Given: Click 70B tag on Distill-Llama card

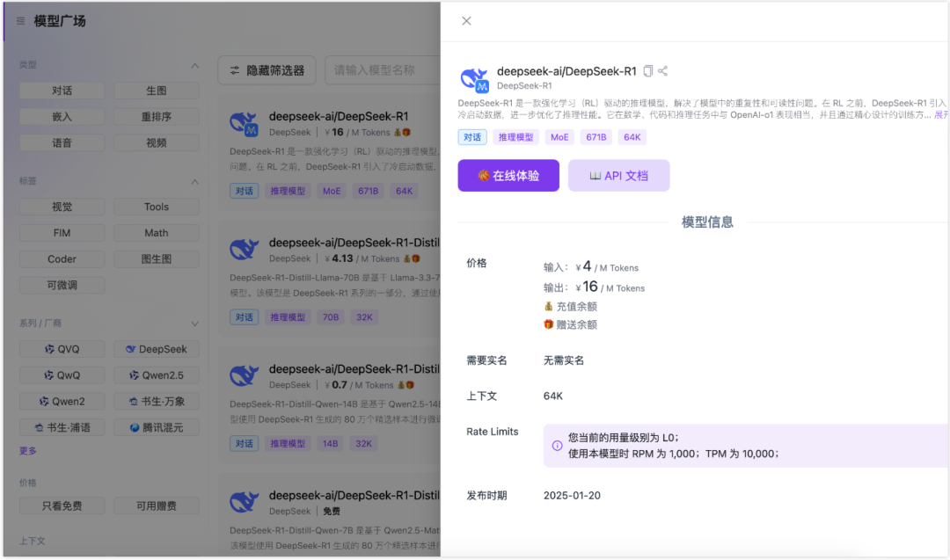Looking at the screenshot, I should tap(330, 317).
